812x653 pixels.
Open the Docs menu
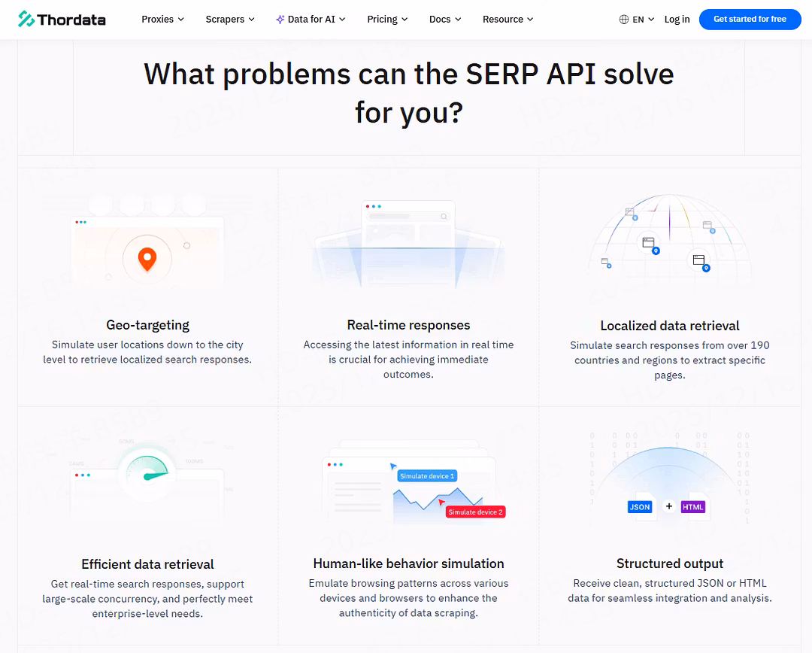[445, 20]
